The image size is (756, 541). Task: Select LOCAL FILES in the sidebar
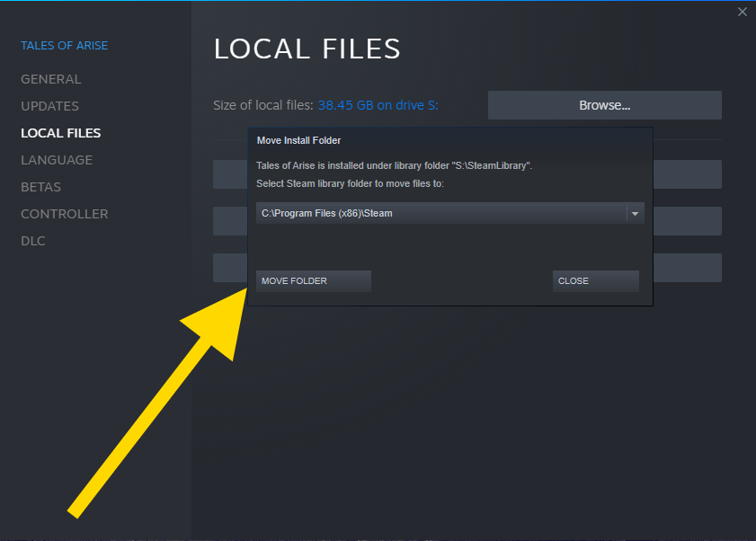[x=61, y=133]
